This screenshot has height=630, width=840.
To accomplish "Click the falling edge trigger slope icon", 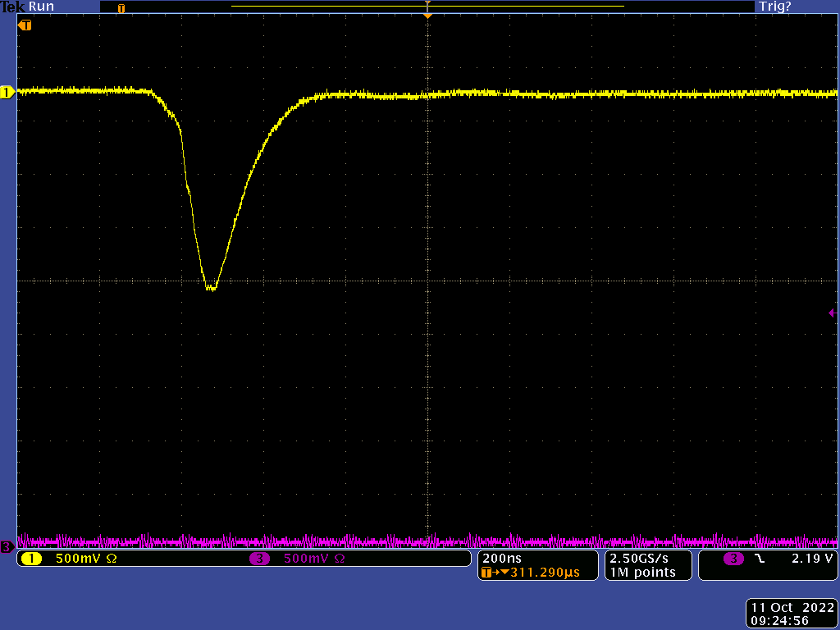I will click(x=759, y=559).
